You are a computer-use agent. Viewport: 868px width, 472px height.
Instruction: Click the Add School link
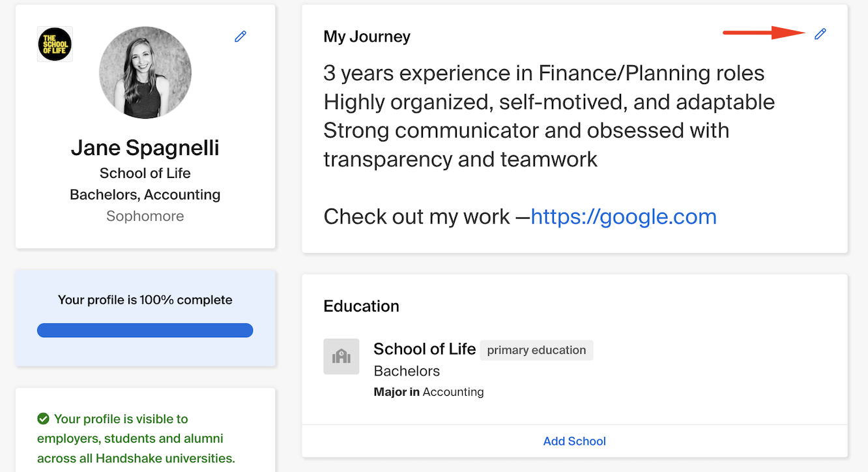[574, 441]
